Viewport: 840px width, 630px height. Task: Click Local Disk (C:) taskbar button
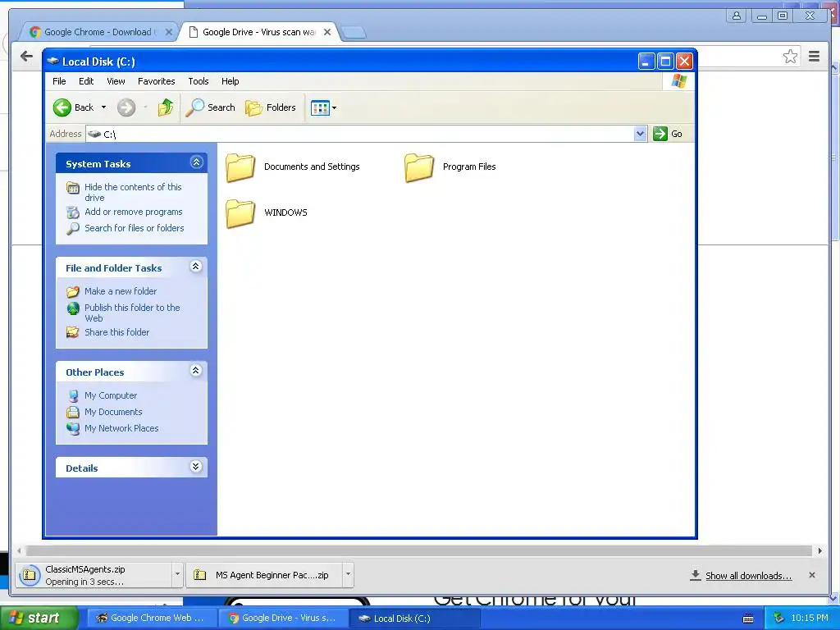click(x=414, y=619)
